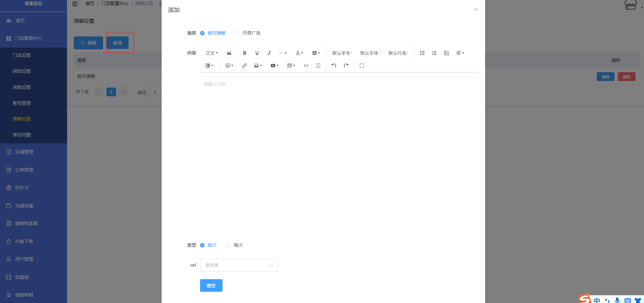Expand the 正文 heading style dropdown
Screen dimensions: 644x303
pyautogui.click(x=212, y=53)
